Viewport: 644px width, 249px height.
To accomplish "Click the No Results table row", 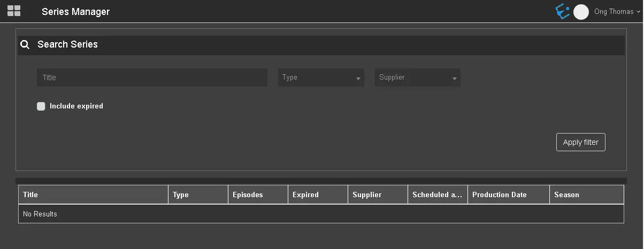I will (321, 214).
